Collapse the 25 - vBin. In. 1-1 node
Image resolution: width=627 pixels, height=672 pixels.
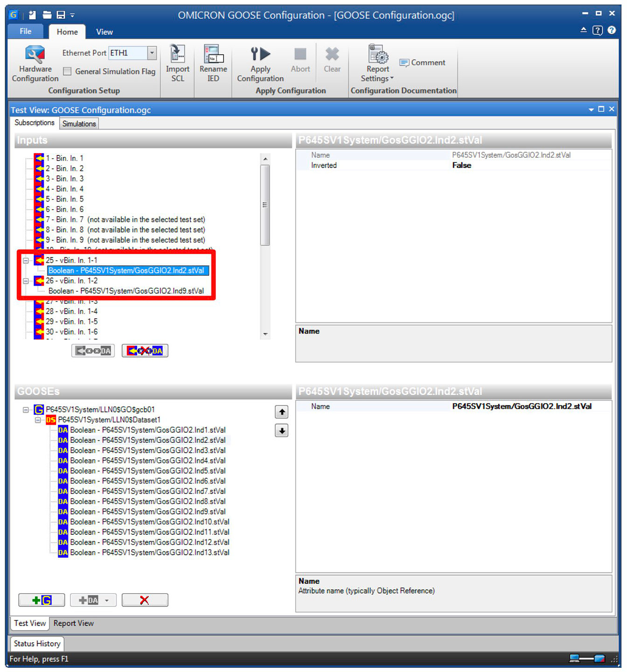point(26,260)
